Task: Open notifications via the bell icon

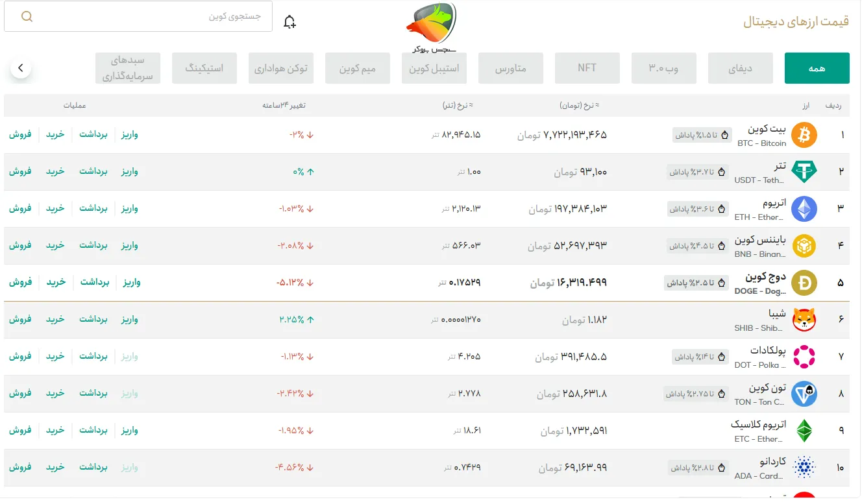Action: (x=289, y=20)
